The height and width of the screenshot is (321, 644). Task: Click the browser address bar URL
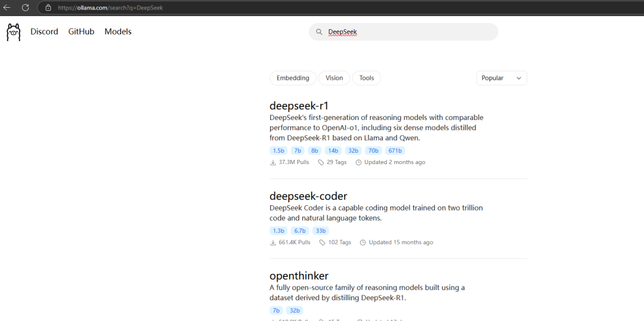(110, 7)
